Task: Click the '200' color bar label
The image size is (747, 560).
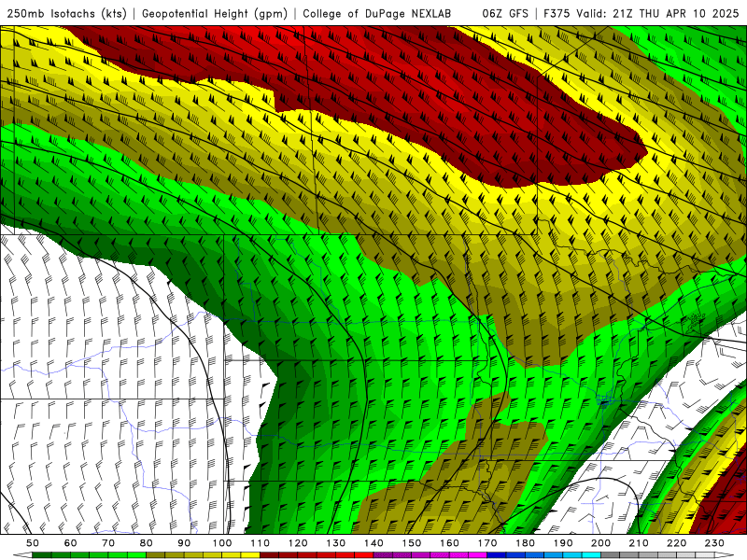Action: click(600, 543)
